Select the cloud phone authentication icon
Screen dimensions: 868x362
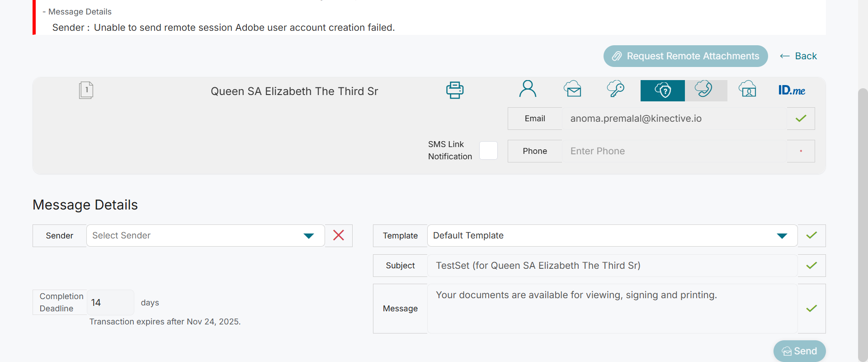click(703, 89)
